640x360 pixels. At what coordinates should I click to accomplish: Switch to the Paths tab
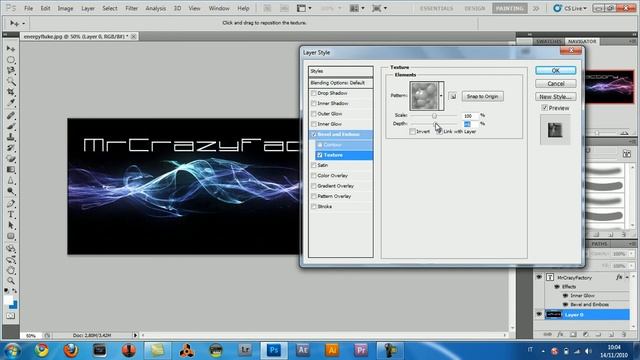point(599,244)
